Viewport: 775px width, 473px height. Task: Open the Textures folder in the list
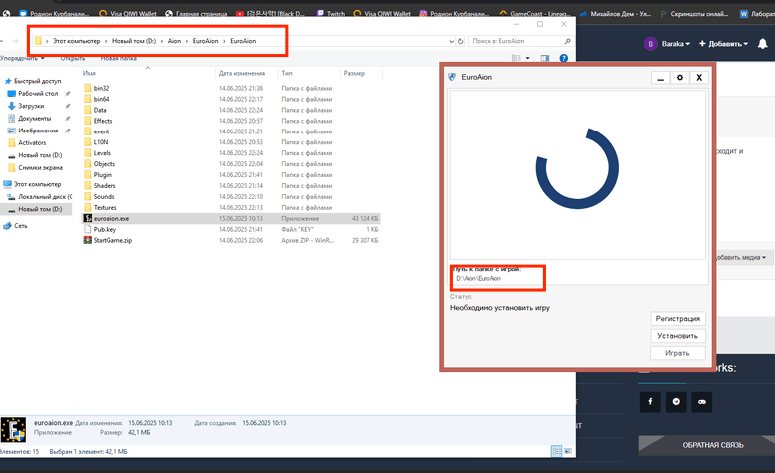pos(105,207)
